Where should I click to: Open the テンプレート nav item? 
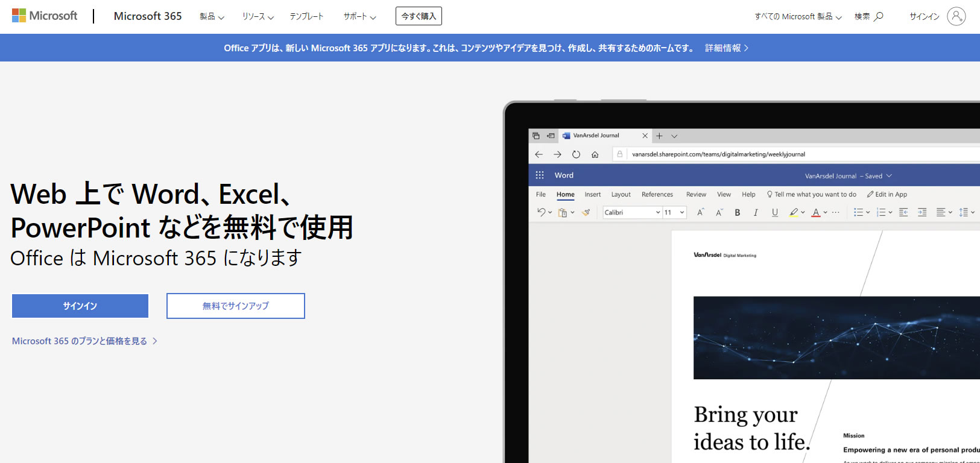[x=306, y=16]
